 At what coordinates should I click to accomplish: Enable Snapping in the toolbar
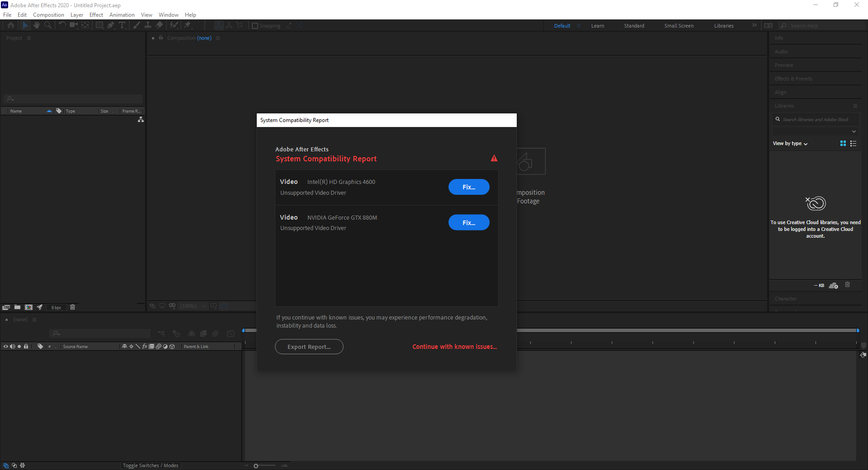click(255, 26)
